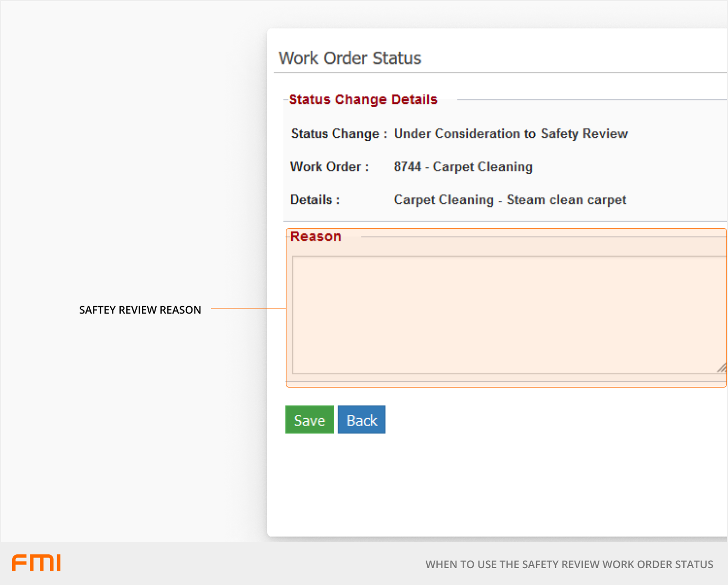Image resolution: width=728 pixels, height=585 pixels.
Task: Grab the text area resize handle
Action: pos(722,367)
